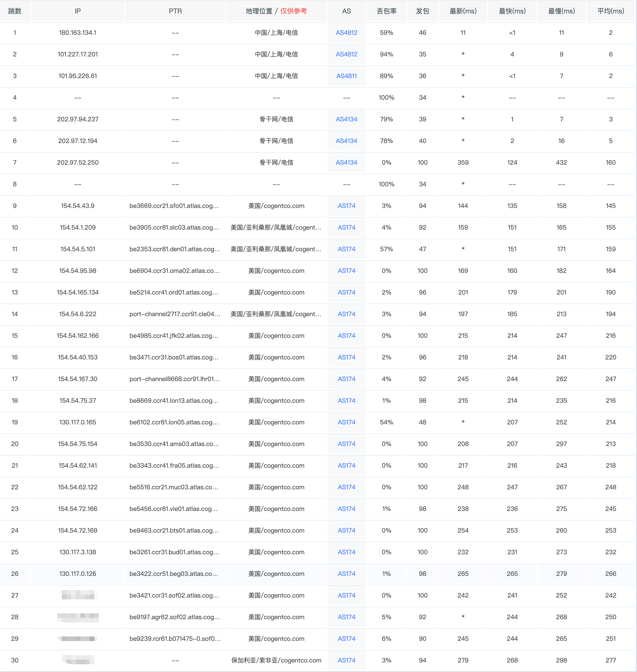The width and height of the screenshot is (637, 672).
Task: Select the hop 26 row IP 130.117.0.126
Action: point(78,574)
